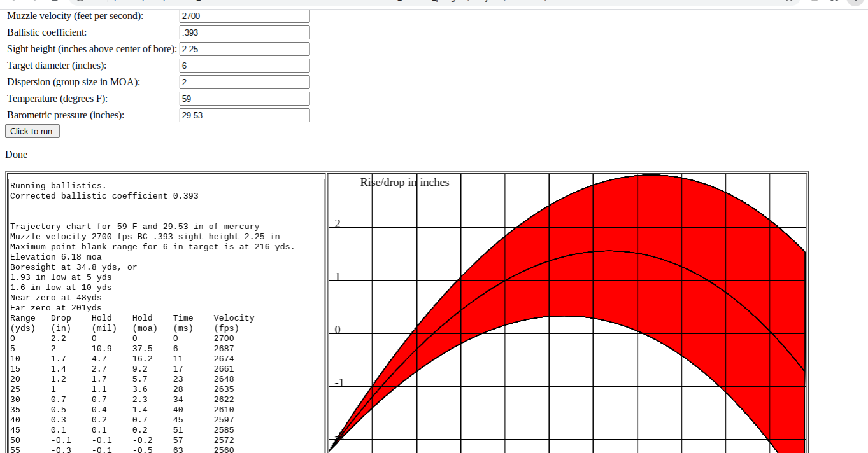Screen dimensions: 868x453
Task: Click the Barometric pressure input field
Action: click(245, 115)
